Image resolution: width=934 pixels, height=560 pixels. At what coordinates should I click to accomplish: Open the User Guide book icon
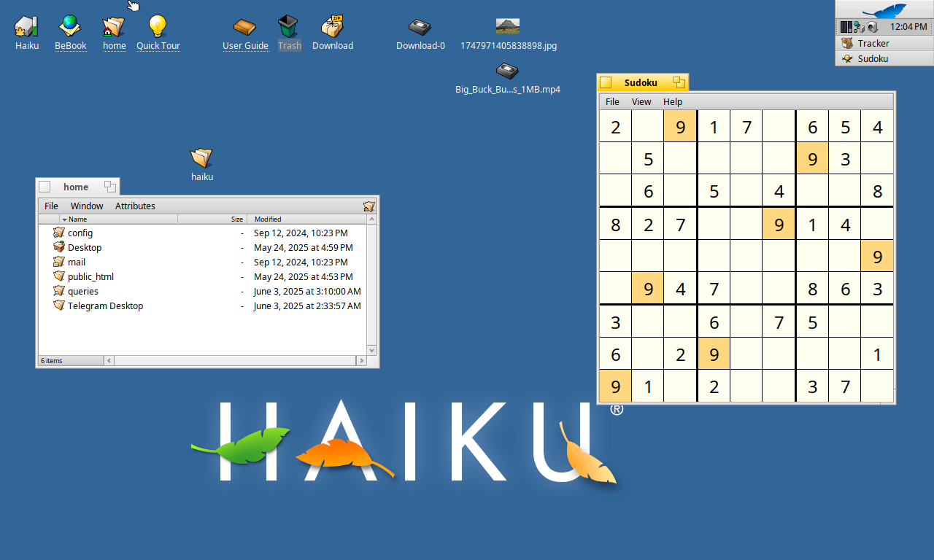[x=244, y=28]
